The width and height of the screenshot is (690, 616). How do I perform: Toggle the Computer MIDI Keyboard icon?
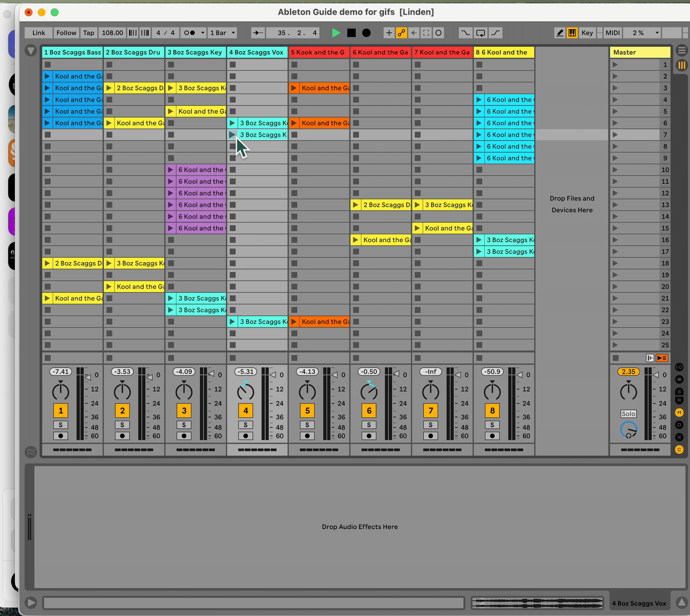tap(572, 33)
